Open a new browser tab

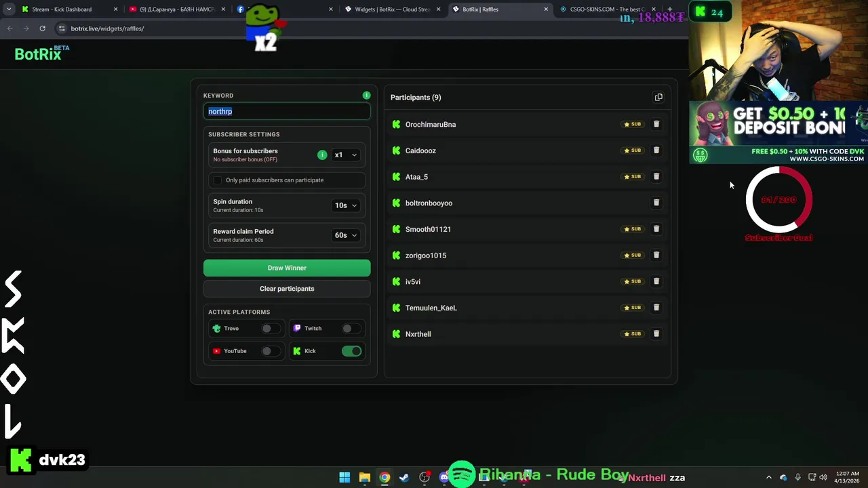[669, 9]
